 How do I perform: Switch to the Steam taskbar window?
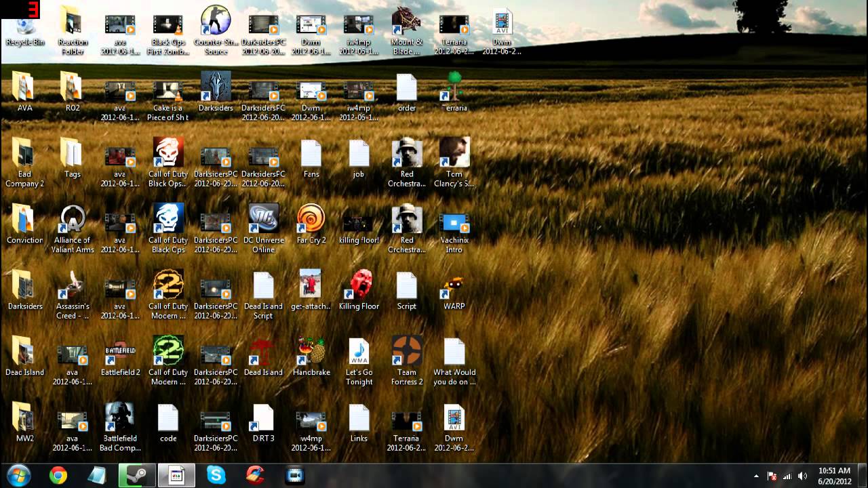137,476
